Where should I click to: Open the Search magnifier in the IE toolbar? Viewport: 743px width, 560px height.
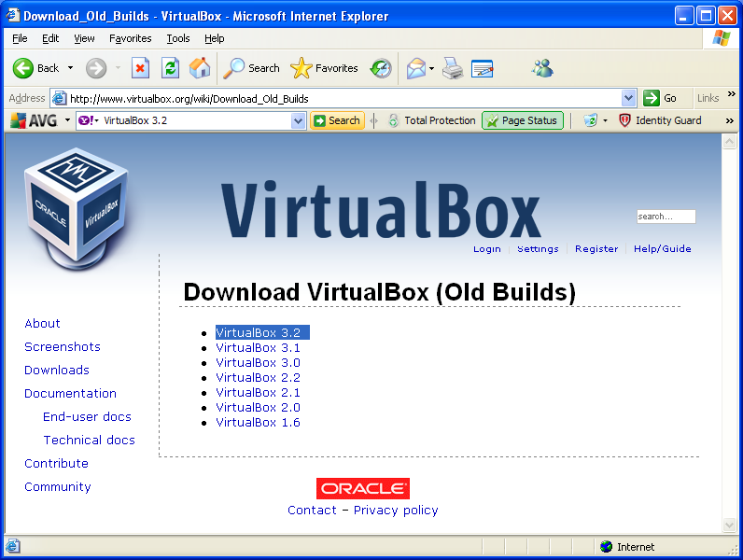(252, 68)
